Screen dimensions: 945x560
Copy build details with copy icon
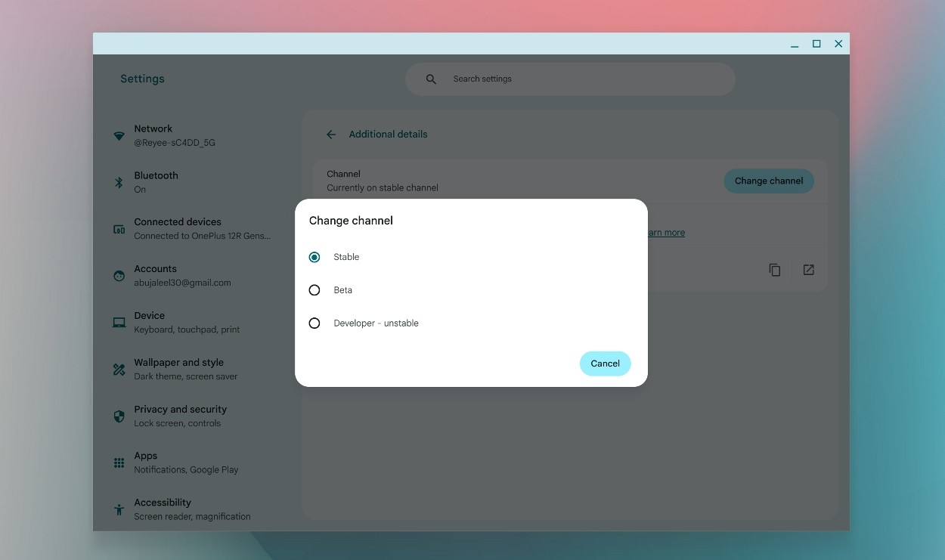click(x=775, y=270)
